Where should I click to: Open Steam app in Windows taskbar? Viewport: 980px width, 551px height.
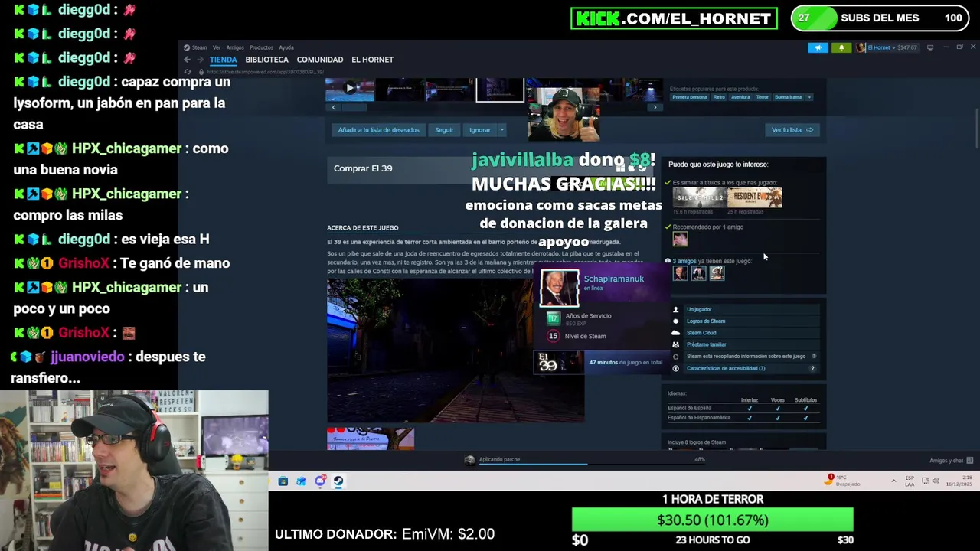tap(338, 481)
